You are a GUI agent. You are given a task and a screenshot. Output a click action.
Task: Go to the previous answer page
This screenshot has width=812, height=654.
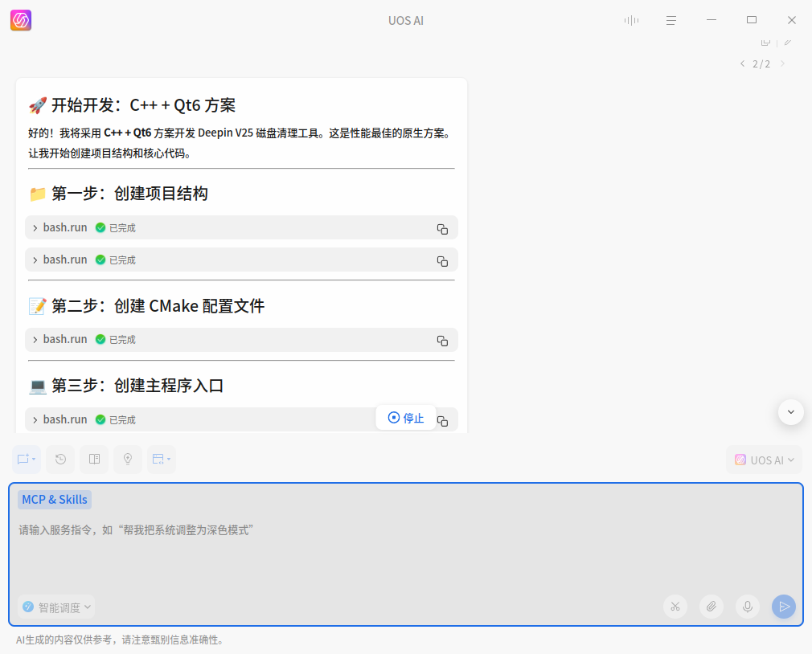pyautogui.click(x=741, y=63)
